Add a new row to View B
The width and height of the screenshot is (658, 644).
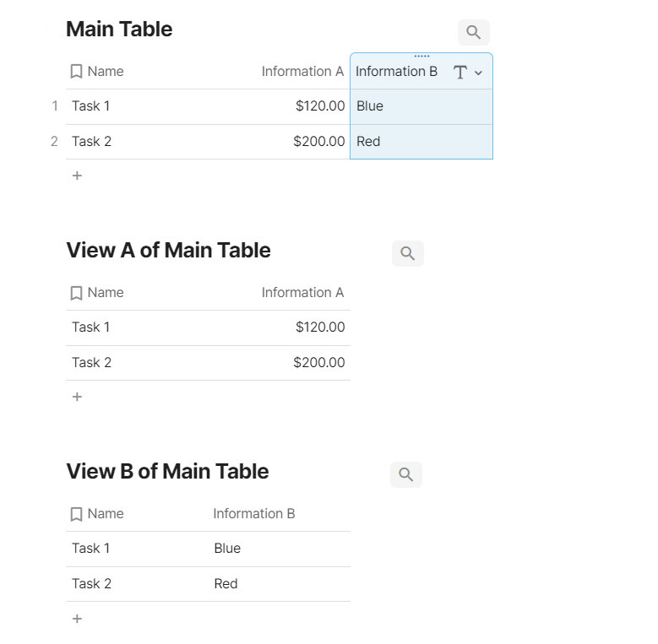77,619
